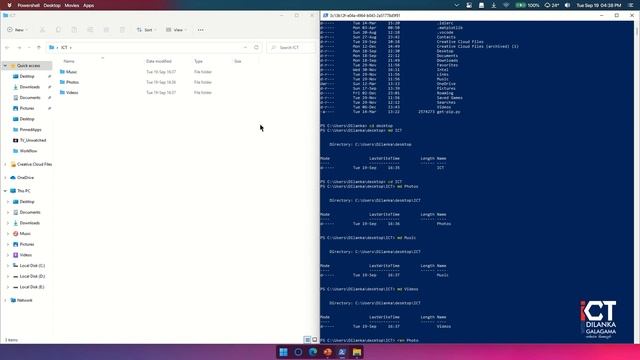Sort files by the Name column header

(x=69, y=61)
